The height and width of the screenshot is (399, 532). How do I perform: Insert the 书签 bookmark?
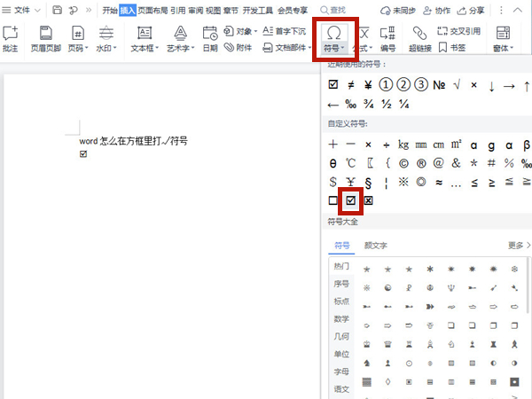coord(454,48)
